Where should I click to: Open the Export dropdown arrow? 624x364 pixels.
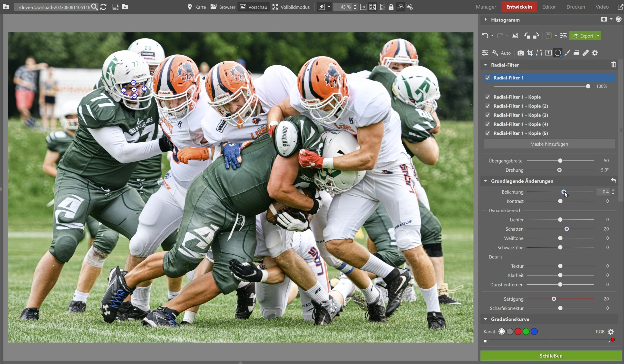tap(598, 36)
